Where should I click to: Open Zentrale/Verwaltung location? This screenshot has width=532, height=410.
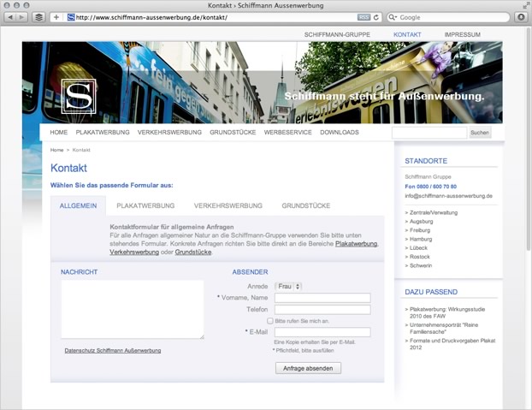(x=434, y=213)
